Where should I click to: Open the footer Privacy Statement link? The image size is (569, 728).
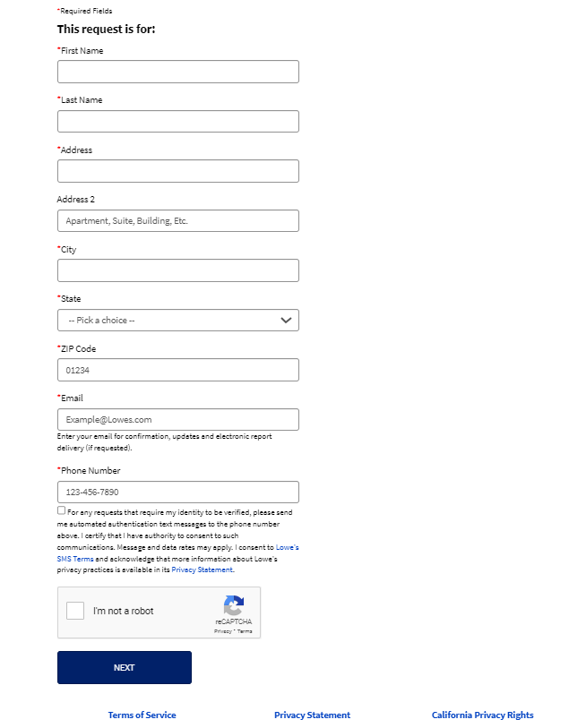[x=312, y=715]
